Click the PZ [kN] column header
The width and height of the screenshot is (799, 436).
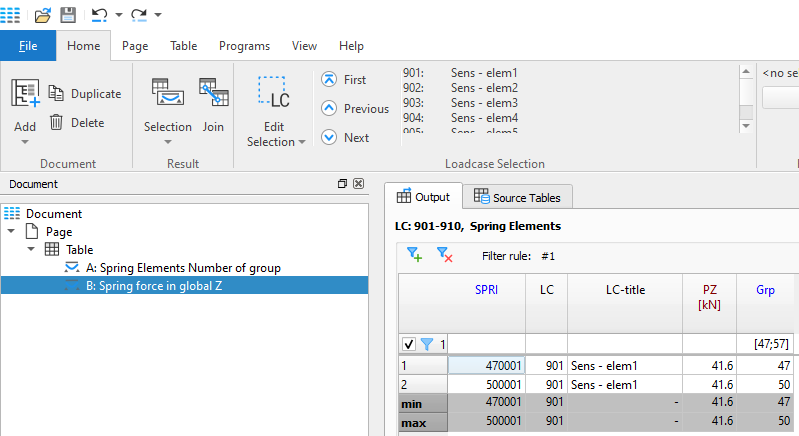point(709,304)
